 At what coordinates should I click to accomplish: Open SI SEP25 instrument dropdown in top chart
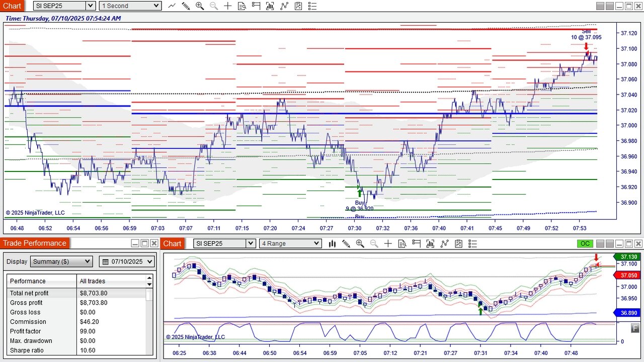(91, 6)
